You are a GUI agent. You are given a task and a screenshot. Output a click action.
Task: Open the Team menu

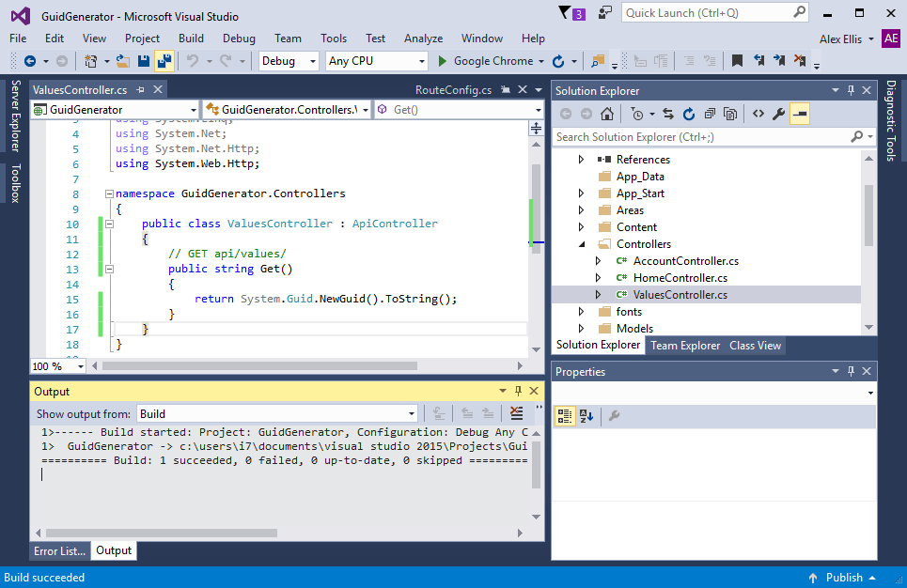[x=288, y=39]
